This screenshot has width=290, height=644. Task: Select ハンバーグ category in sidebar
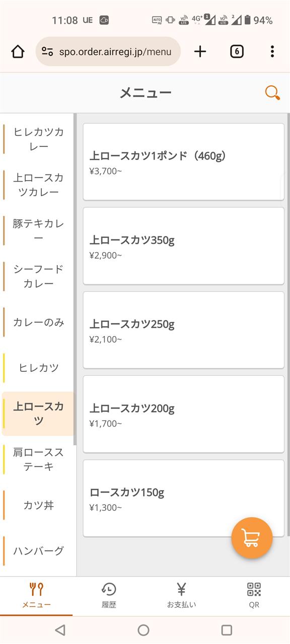(x=38, y=551)
